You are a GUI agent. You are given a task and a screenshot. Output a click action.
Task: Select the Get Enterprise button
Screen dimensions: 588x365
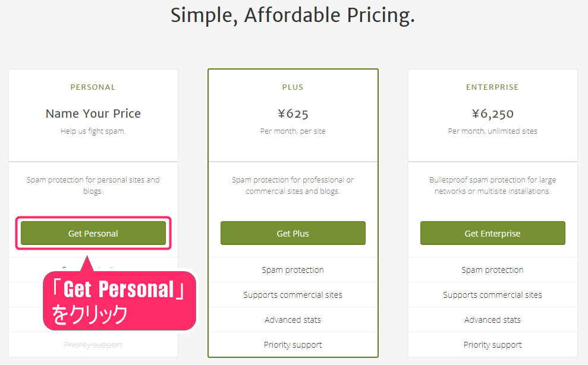492,233
